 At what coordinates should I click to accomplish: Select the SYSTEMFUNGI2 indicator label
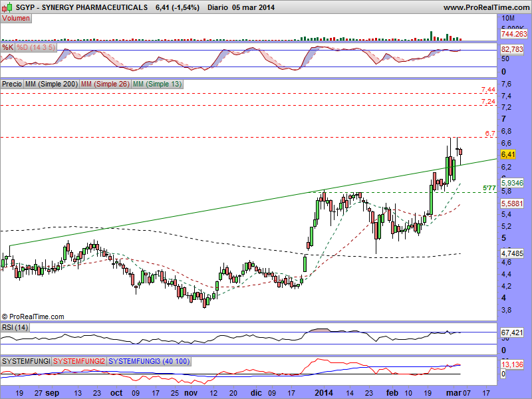pos(79,361)
